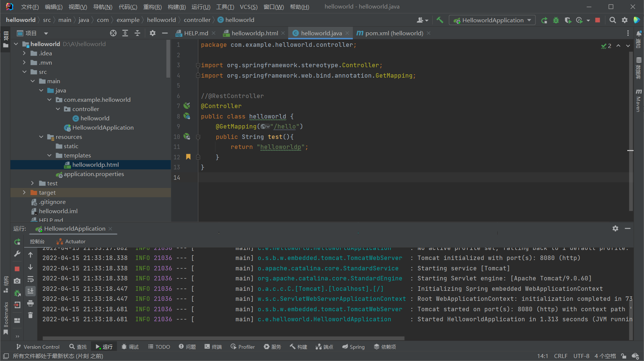Toggle soft-wrap in the console
Viewport: 644px width, 361px height.
tap(30, 279)
